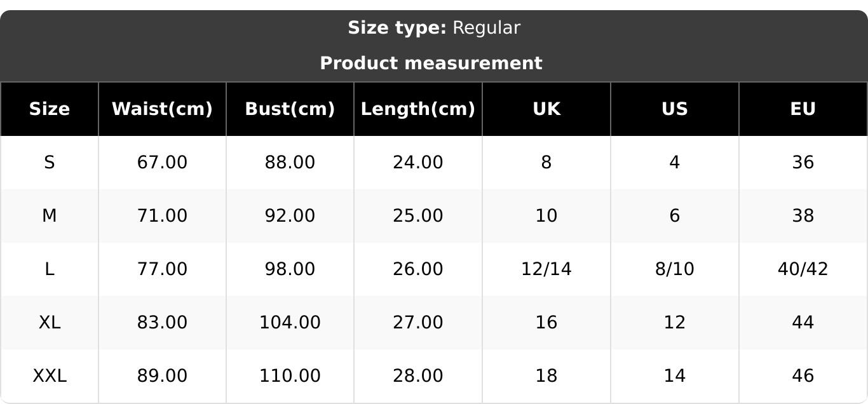Image resolution: width=868 pixels, height=404 pixels.
Task: Click the 26.00 length cell
Action: [x=418, y=269]
